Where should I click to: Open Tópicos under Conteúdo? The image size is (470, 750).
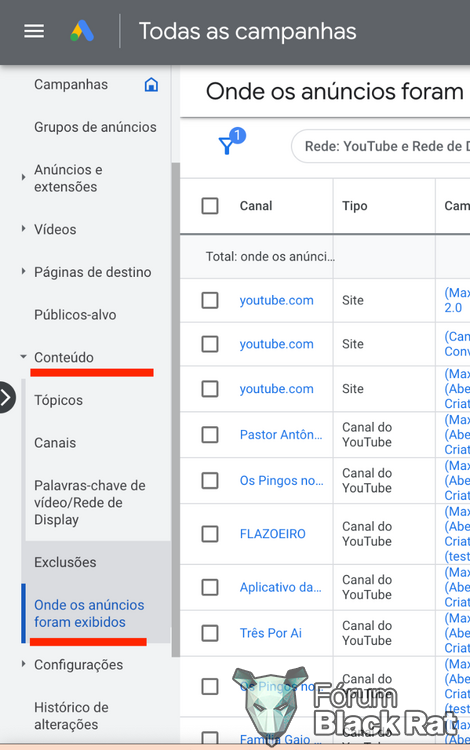(x=58, y=400)
